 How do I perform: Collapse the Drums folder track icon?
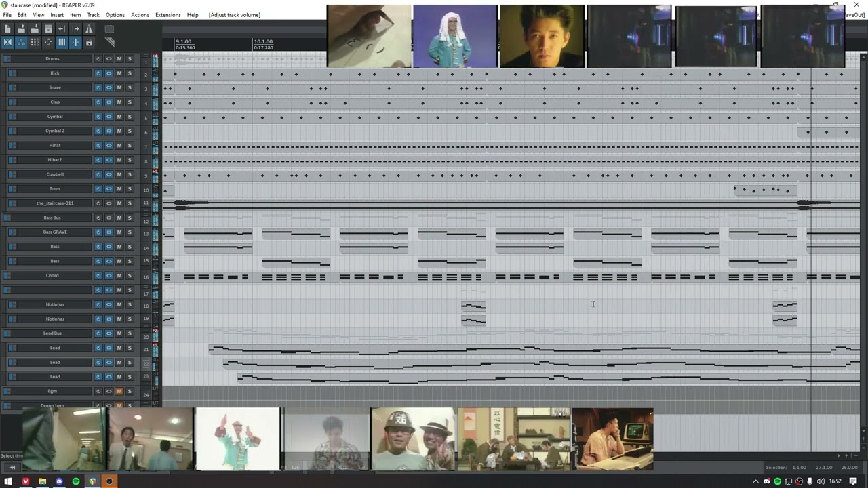pos(7,59)
